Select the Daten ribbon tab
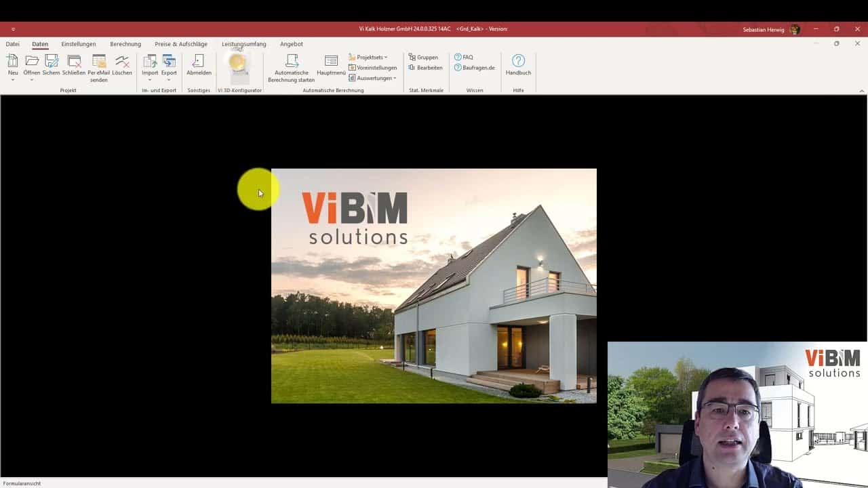 (40, 44)
